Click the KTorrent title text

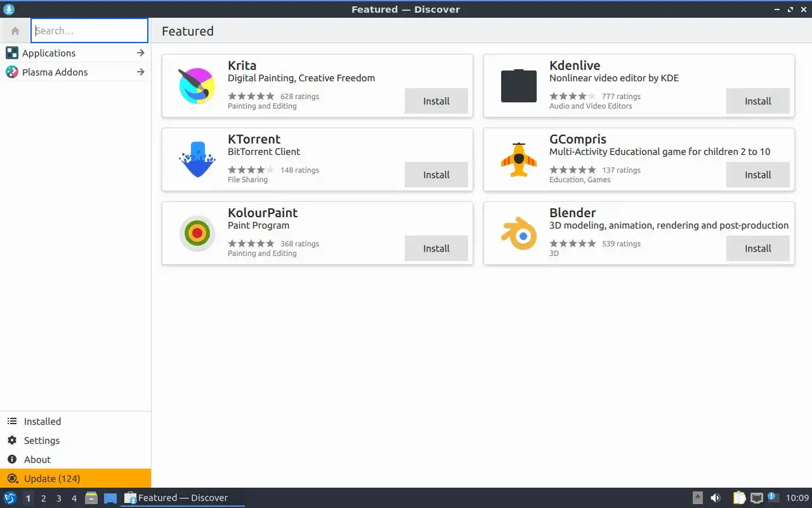254,139
